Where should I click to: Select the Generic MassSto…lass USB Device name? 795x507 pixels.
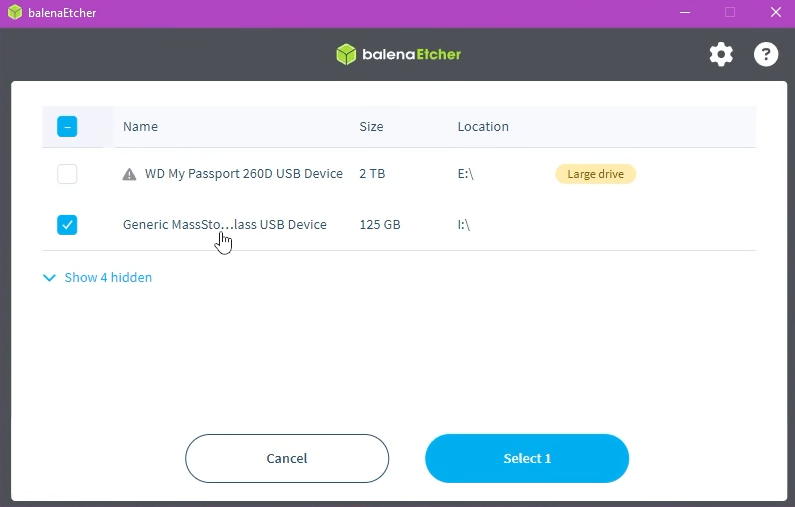point(225,225)
